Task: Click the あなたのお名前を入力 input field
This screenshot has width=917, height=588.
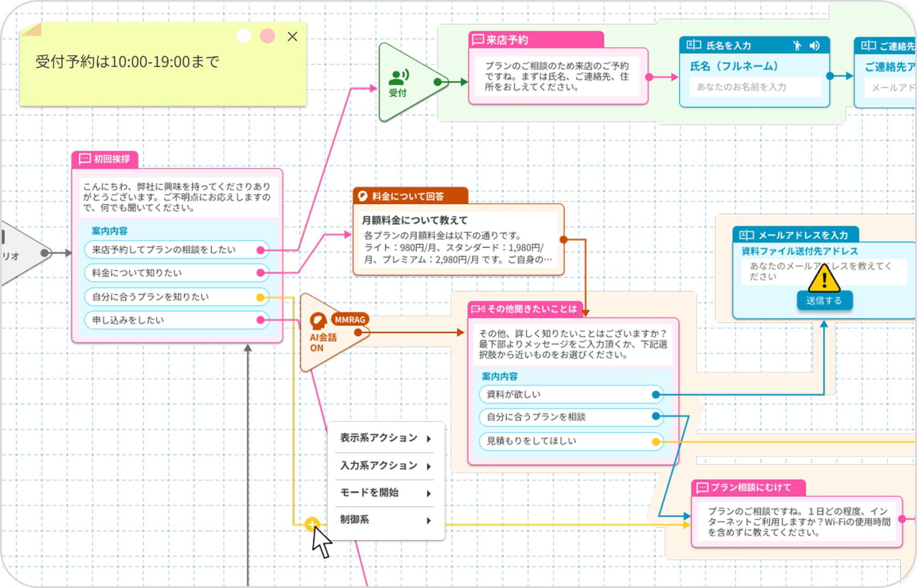Action: 755,87
